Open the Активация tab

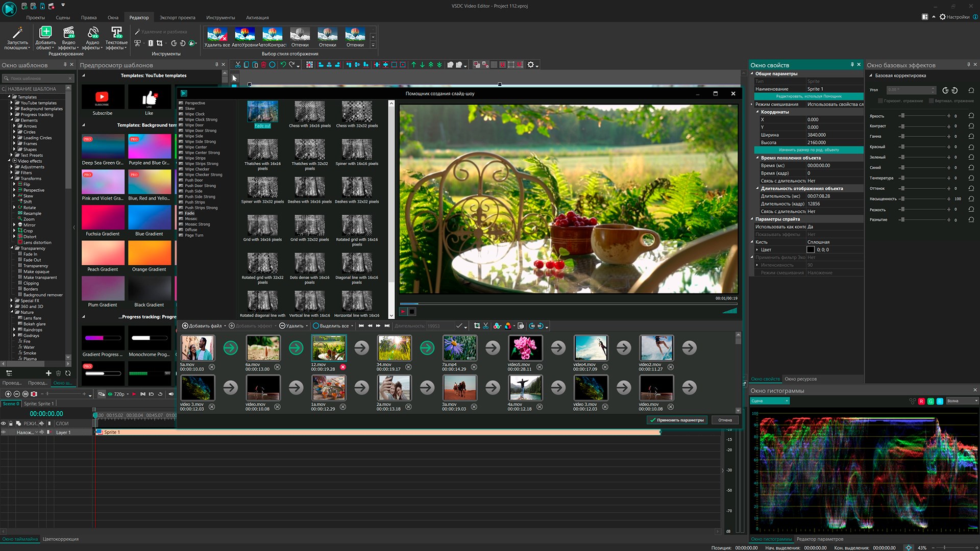click(x=257, y=17)
